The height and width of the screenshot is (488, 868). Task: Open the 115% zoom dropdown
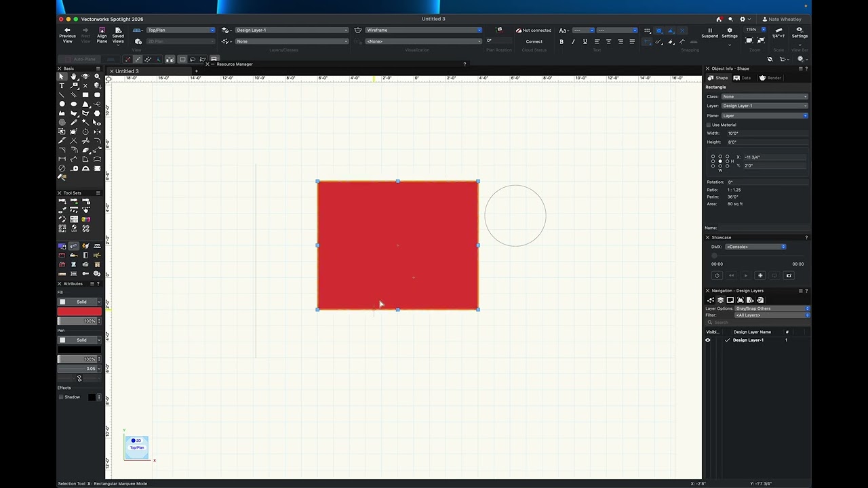point(755,30)
